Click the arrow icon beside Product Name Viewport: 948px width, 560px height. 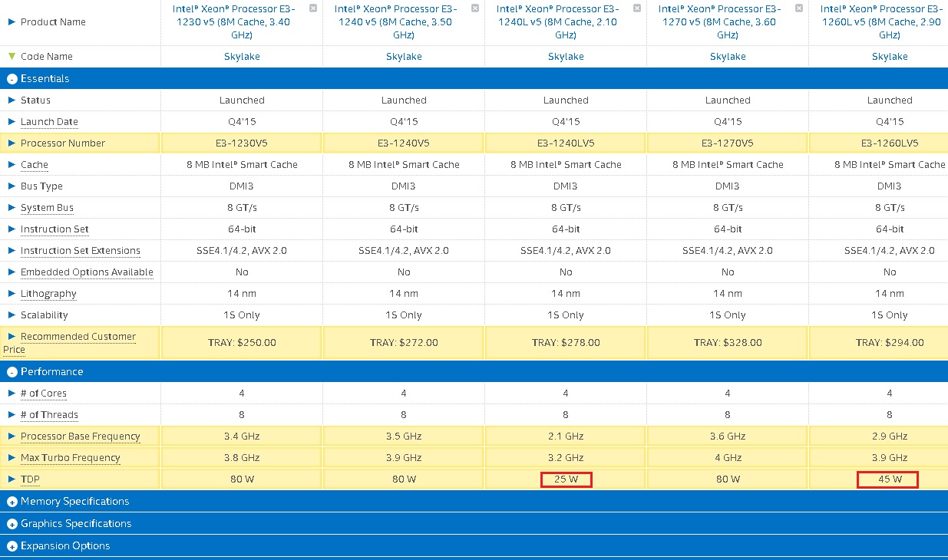pyautogui.click(x=12, y=22)
